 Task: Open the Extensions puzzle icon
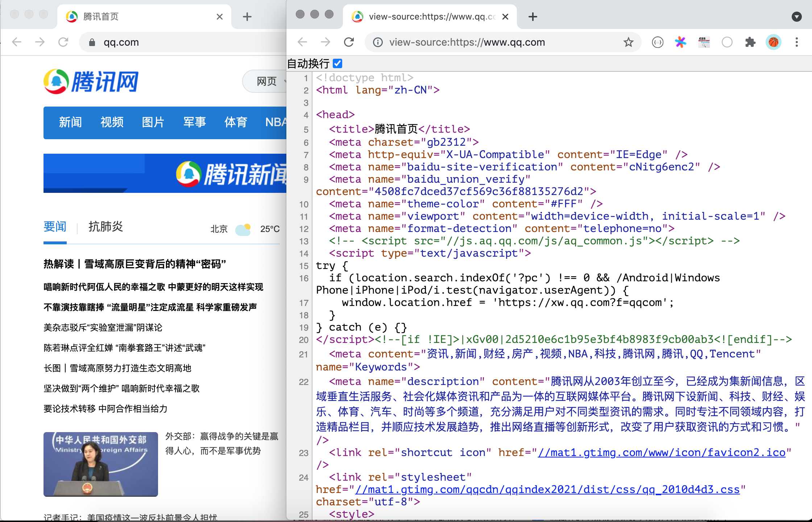750,42
